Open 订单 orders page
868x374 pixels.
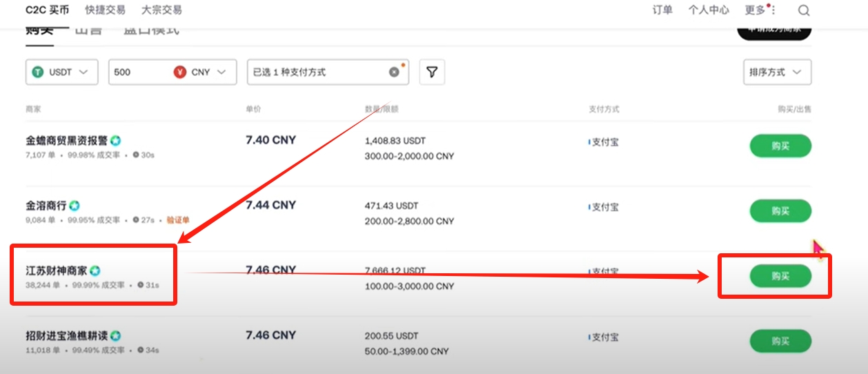click(662, 10)
